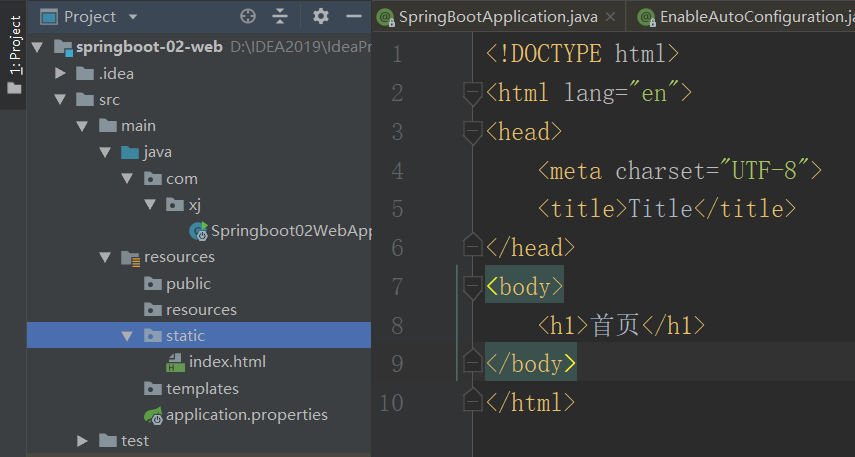Select the public folder in resources
Viewport: 855px width, 457px height.
(188, 283)
